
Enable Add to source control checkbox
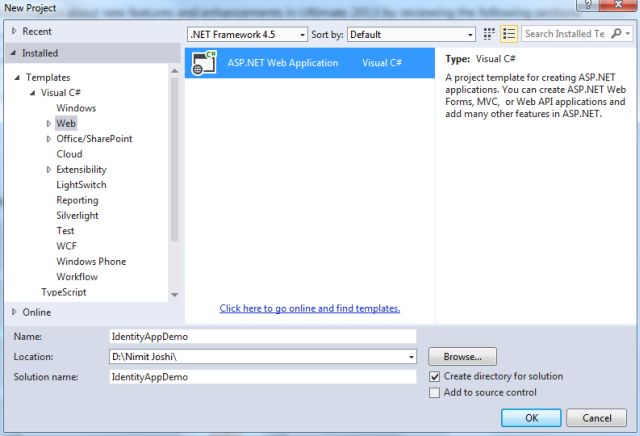(435, 393)
